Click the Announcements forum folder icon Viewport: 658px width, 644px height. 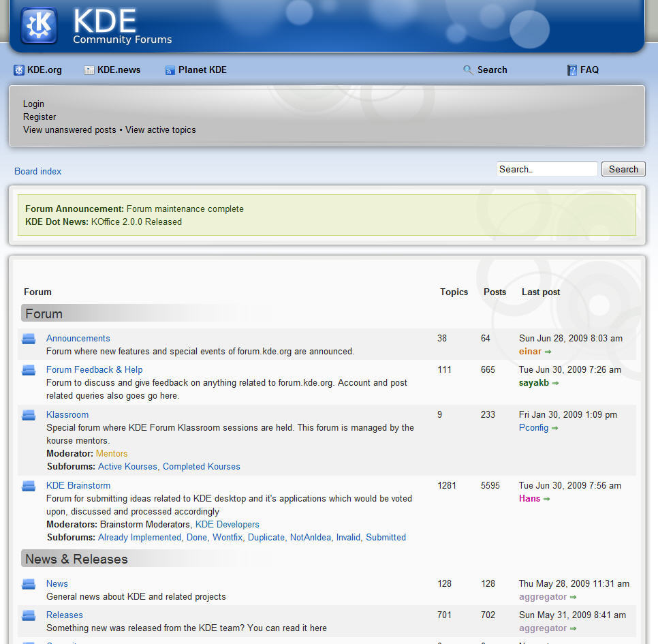pos(29,339)
